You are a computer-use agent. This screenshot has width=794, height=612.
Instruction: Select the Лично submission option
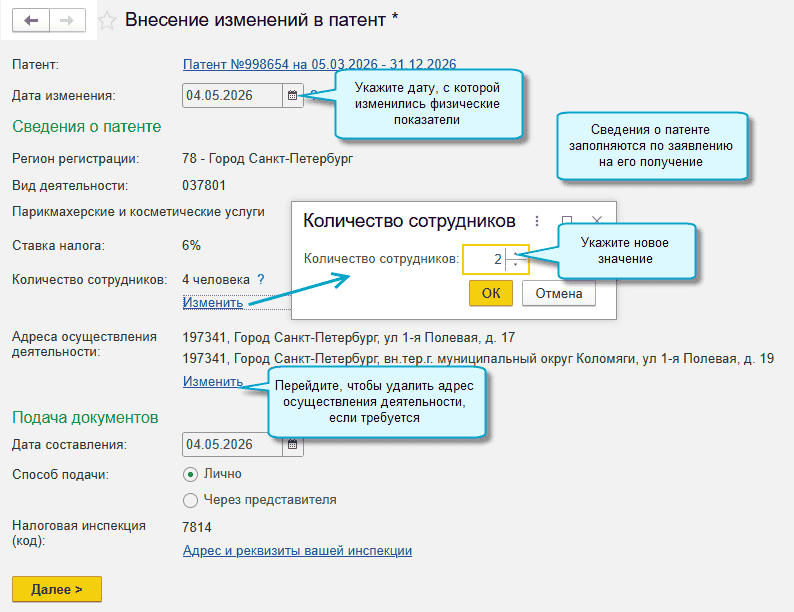coord(191,474)
